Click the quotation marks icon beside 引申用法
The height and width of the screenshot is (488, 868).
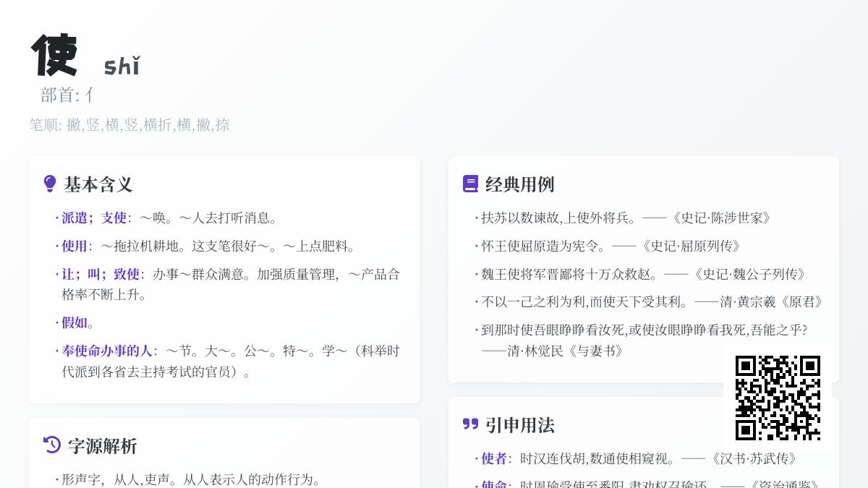[x=471, y=424]
